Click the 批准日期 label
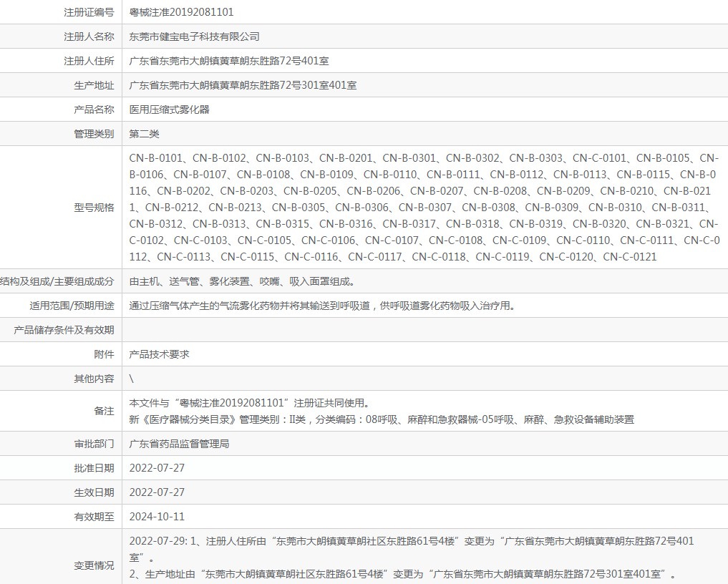The width and height of the screenshot is (728, 584). tap(94, 468)
